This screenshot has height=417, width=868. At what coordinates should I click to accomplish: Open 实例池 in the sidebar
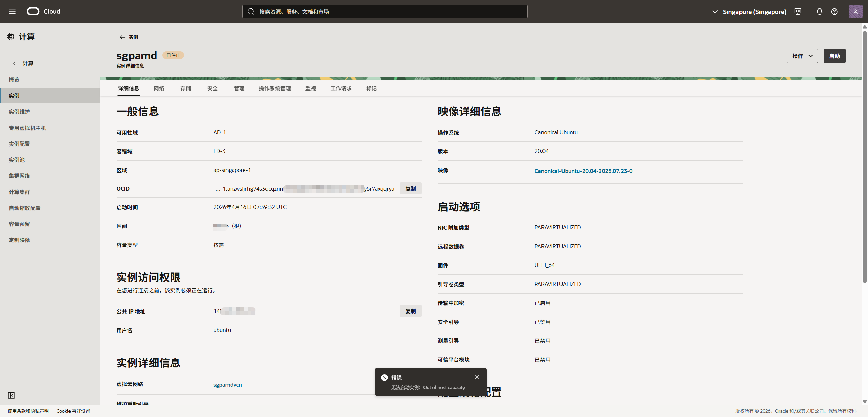click(50, 160)
